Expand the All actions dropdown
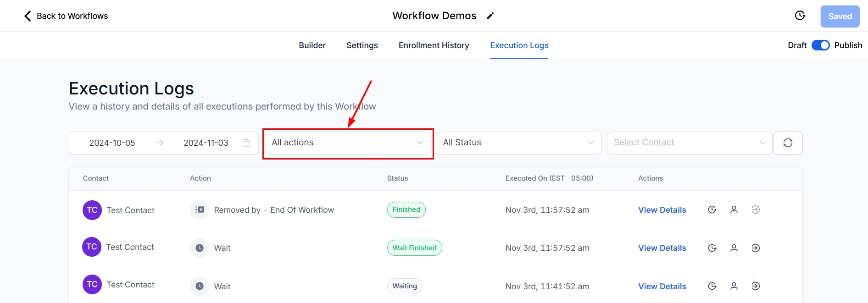The image size is (868, 303). tap(347, 143)
